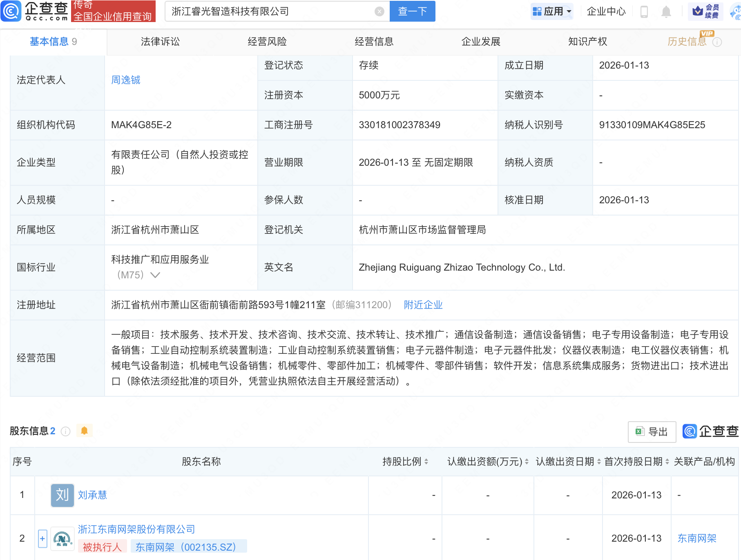Click the yellow bell reminder icon beside 股东信息
Viewport: 741px width, 560px height.
pyautogui.click(x=85, y=431)
